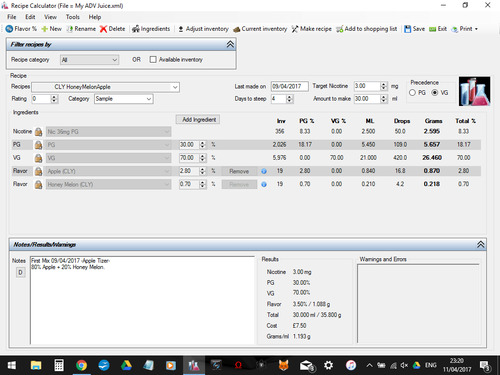
Task: Adjust Amount to make stepper
Action: point(384,99)
